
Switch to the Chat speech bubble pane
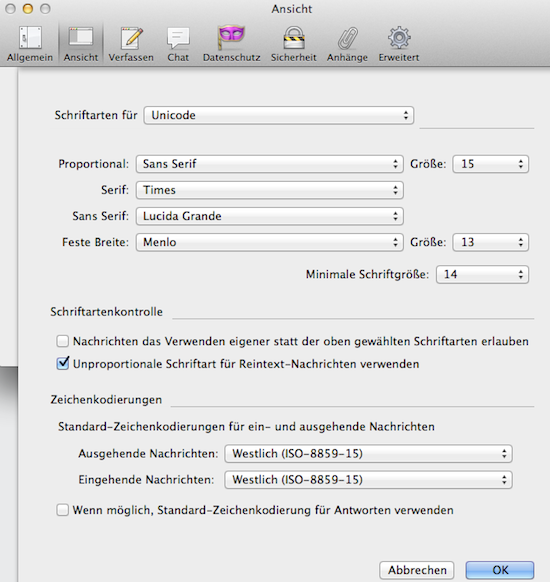click(x=178, y=44)
